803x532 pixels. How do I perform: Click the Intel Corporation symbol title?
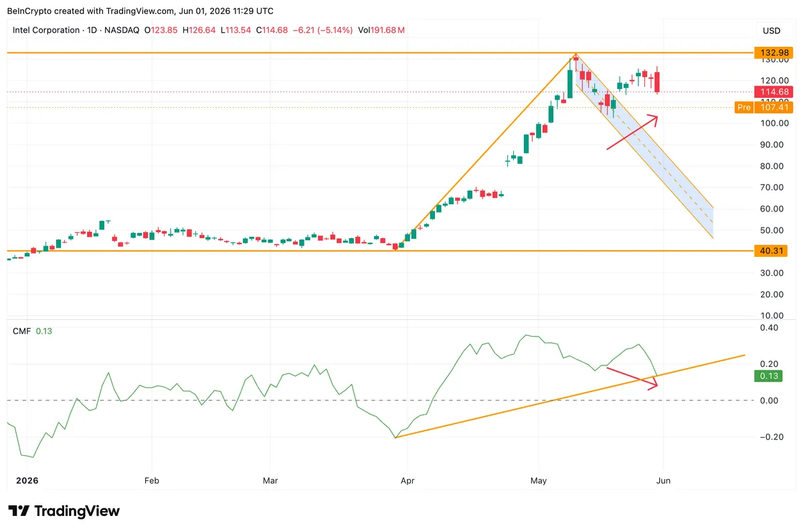click(45, 30)
